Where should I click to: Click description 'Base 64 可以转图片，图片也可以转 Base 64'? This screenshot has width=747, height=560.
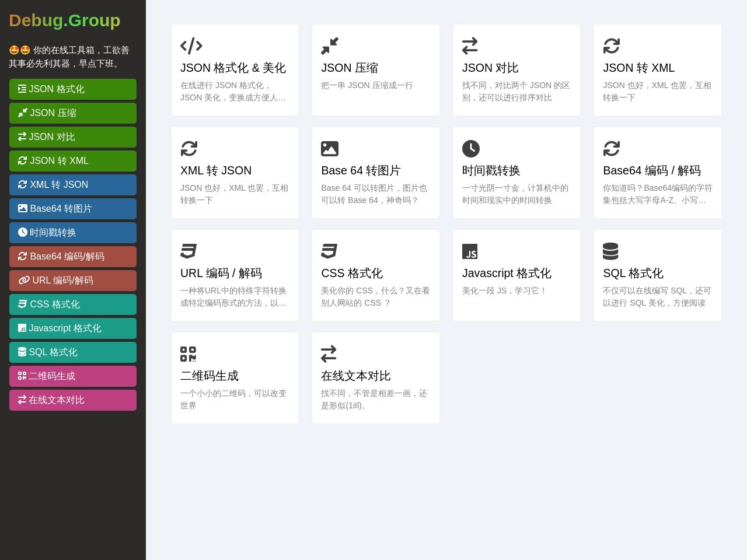pos(375,194)
